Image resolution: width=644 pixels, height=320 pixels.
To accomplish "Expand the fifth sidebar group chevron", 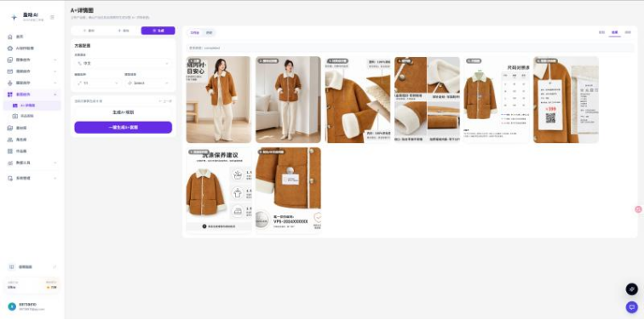I will point(55,83).
